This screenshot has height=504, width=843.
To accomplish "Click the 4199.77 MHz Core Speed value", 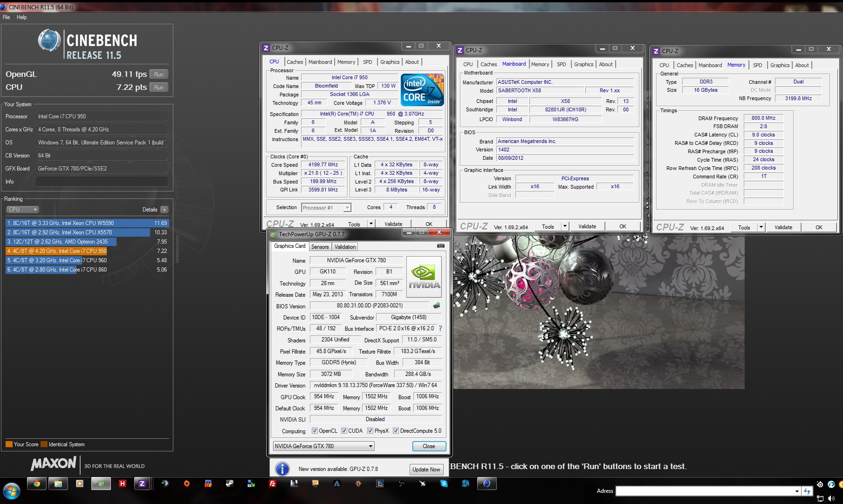I will point(323,165).
